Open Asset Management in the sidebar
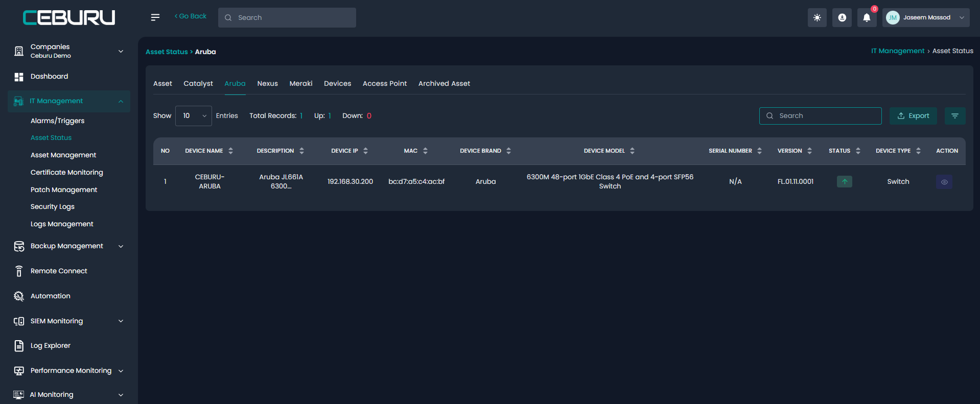 pos(63,155)
